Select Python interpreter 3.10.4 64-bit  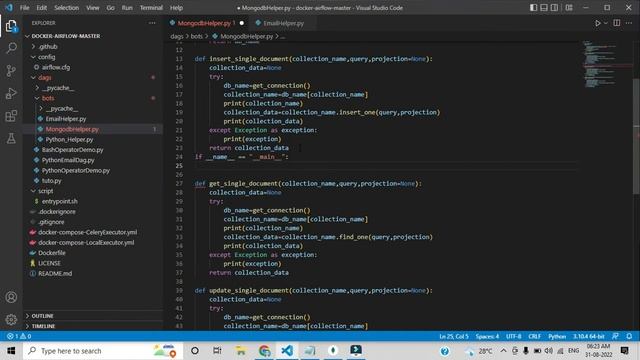click(x=588, y=336)
